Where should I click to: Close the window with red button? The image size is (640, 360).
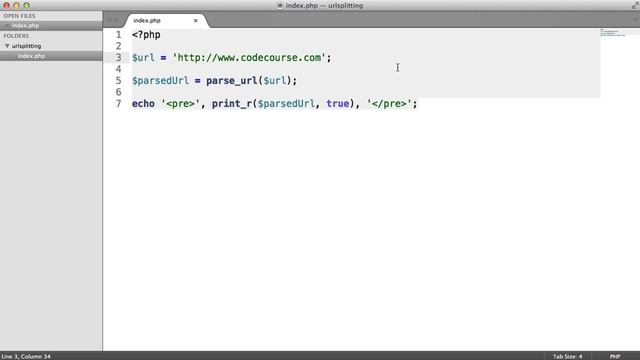coord(6,5)
